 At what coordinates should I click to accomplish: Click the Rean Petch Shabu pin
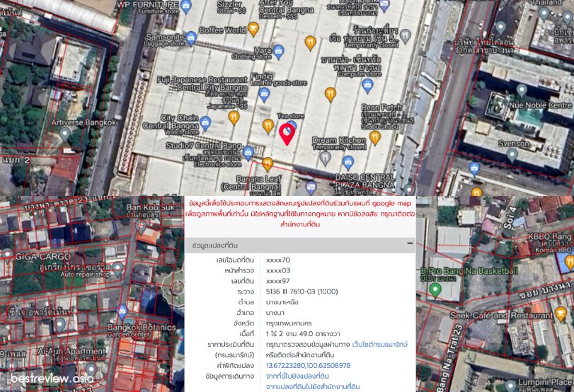point(375,137)
